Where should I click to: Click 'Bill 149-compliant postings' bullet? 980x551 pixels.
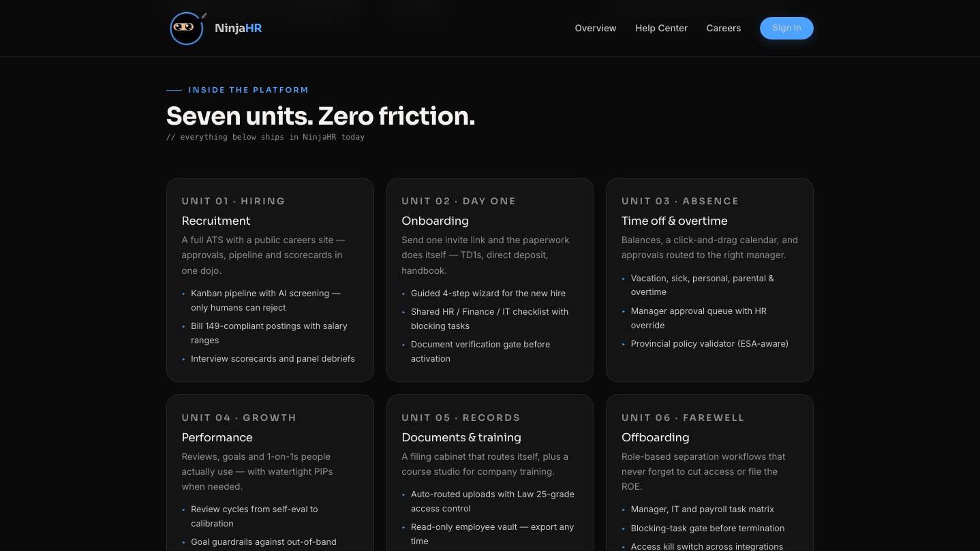click(x=270, y=333)
